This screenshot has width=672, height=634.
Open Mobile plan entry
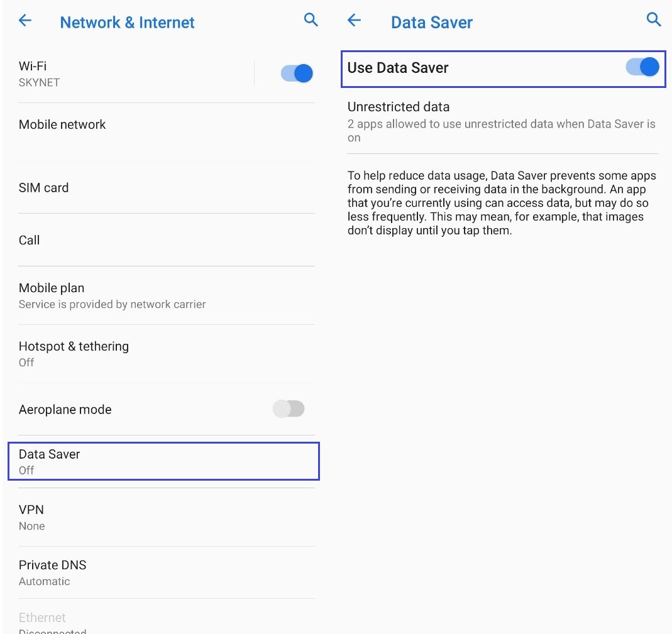tap(167, 295)
